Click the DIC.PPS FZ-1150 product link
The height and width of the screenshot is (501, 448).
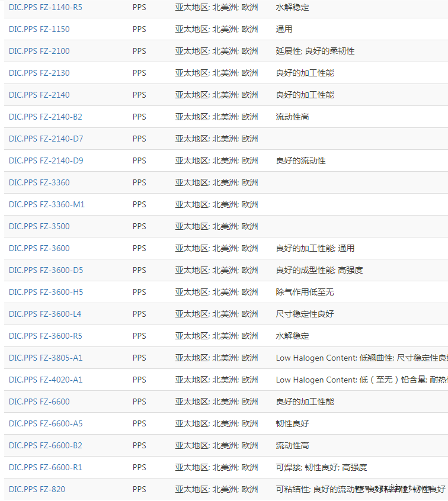click(x=39, y=30)
